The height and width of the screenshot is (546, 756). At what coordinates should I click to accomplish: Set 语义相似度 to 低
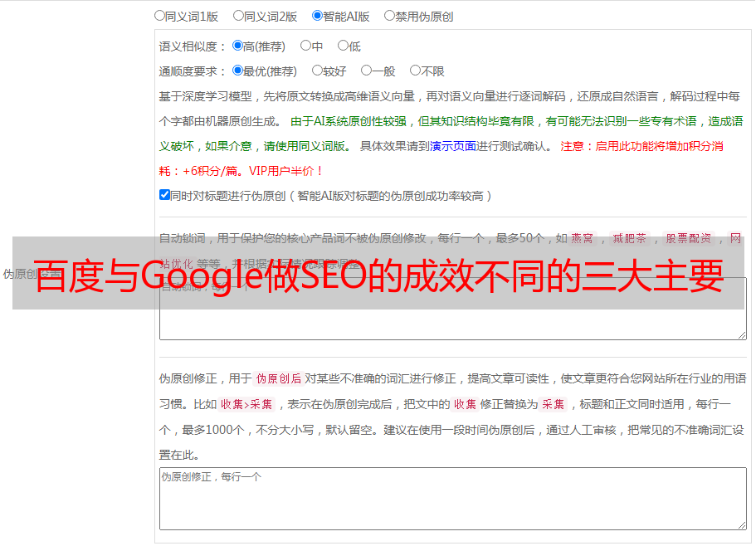[343, 46]
